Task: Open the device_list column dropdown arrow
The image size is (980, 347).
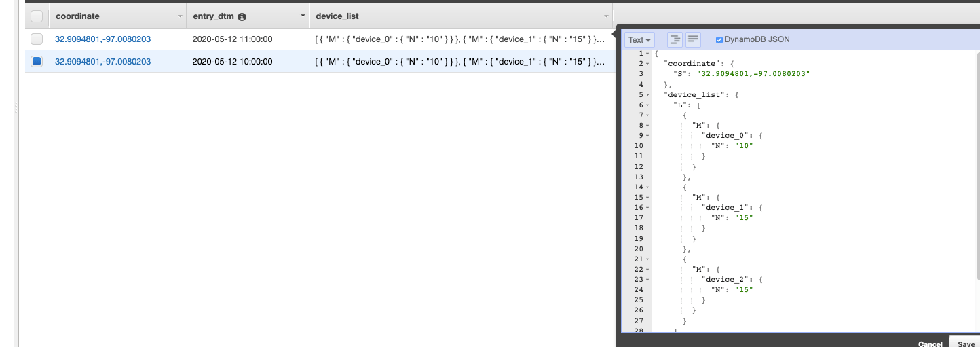Action: (x=606, y=16)
